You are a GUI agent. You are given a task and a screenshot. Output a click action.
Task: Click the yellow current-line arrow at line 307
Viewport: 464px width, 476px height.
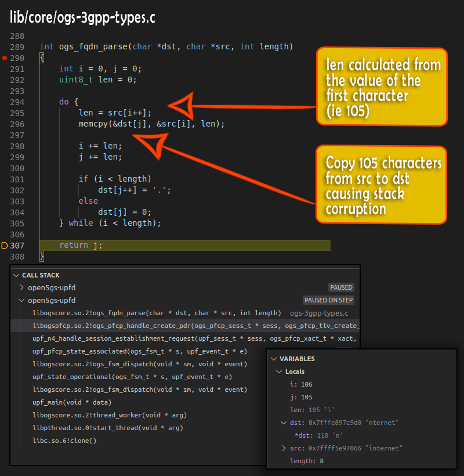click(5, 246)
